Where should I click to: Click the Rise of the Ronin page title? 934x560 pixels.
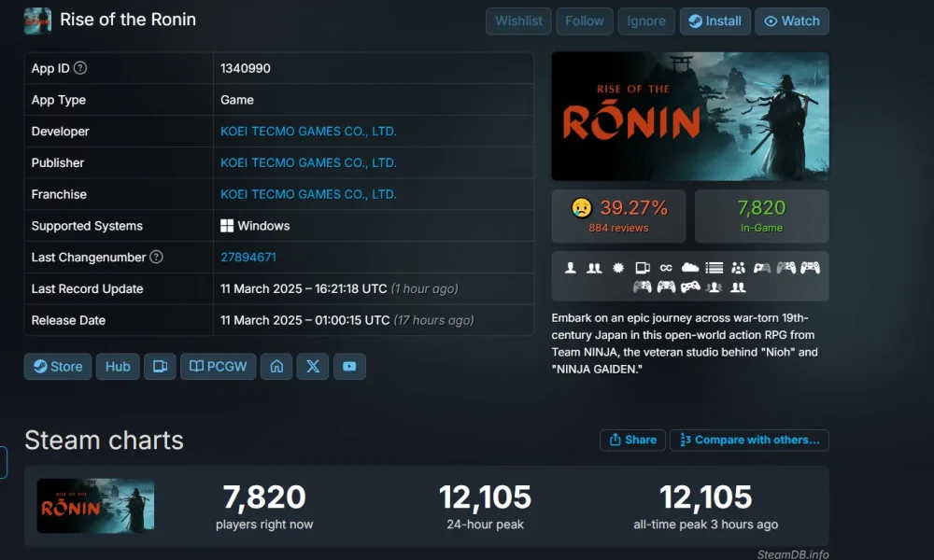[128, 20]
